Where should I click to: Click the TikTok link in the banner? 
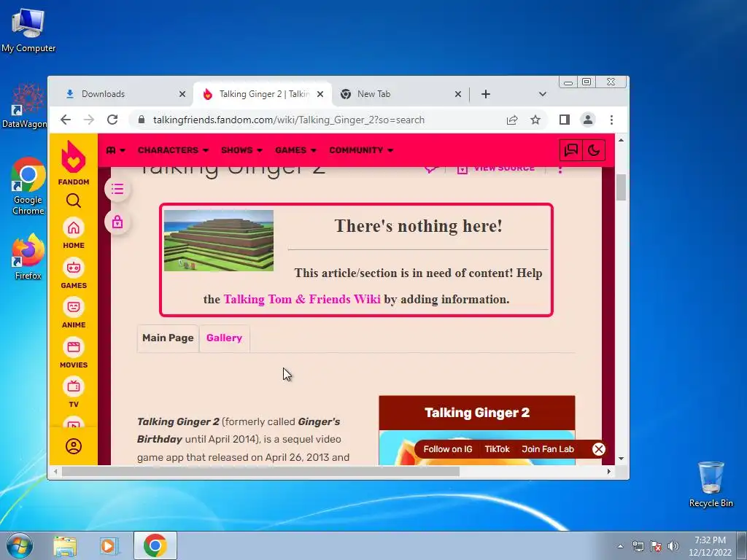tap(497, 449)
